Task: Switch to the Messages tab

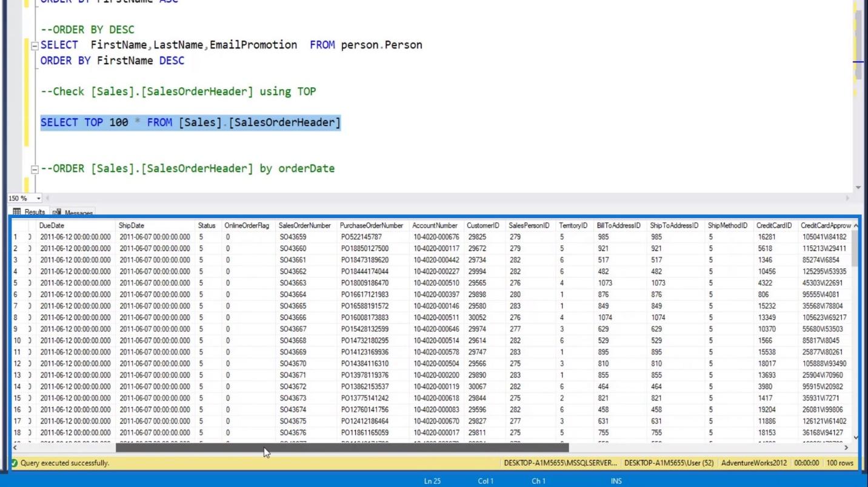Action: [x=73, y=213]
